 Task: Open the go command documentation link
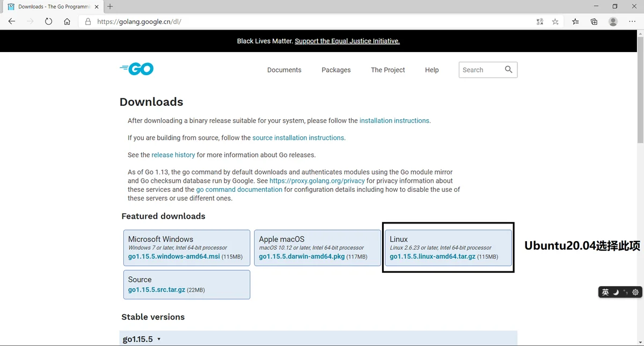(239, 190)
